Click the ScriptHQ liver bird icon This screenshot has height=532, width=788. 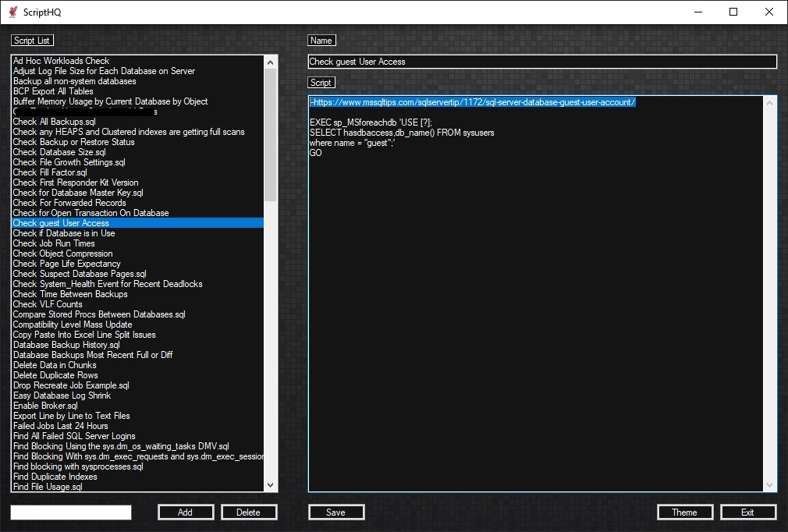12,12
